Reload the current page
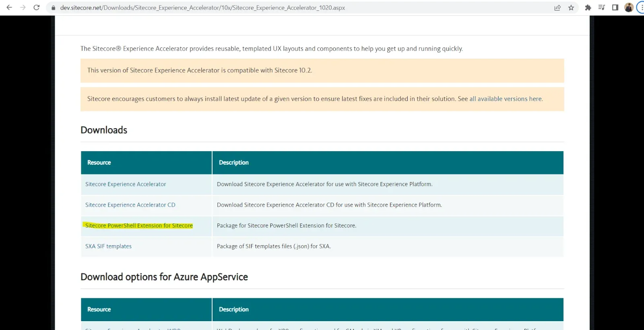Viewport: 644px width, 330px height. pos(37,8)
